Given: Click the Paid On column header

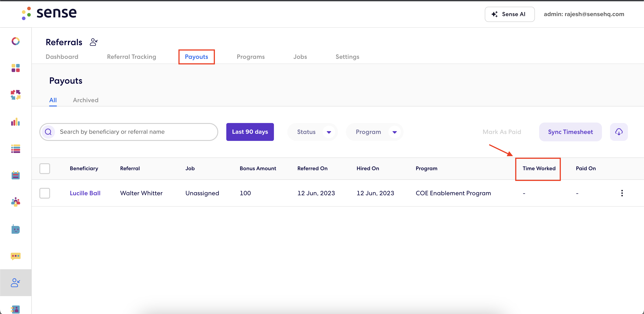Looking at the screenshot, I should [586, 168].
